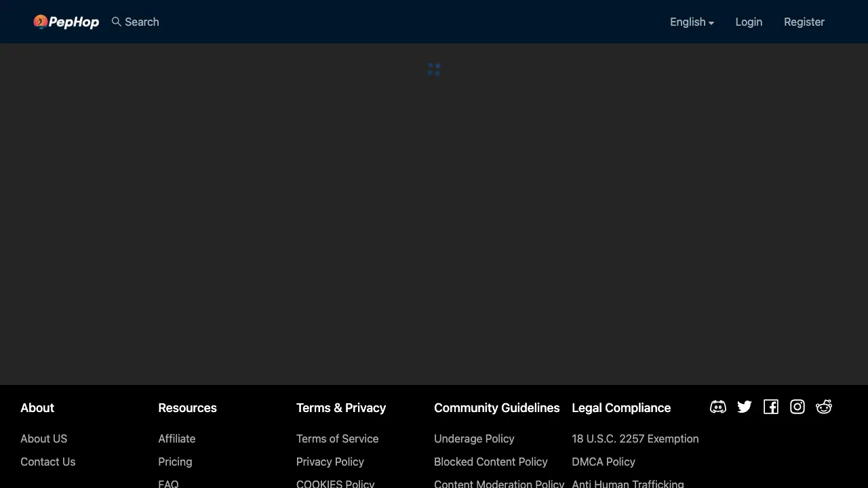Open the Discord community icon
Viewport: 868px width, 488px height.
click(x=717, y=407)
